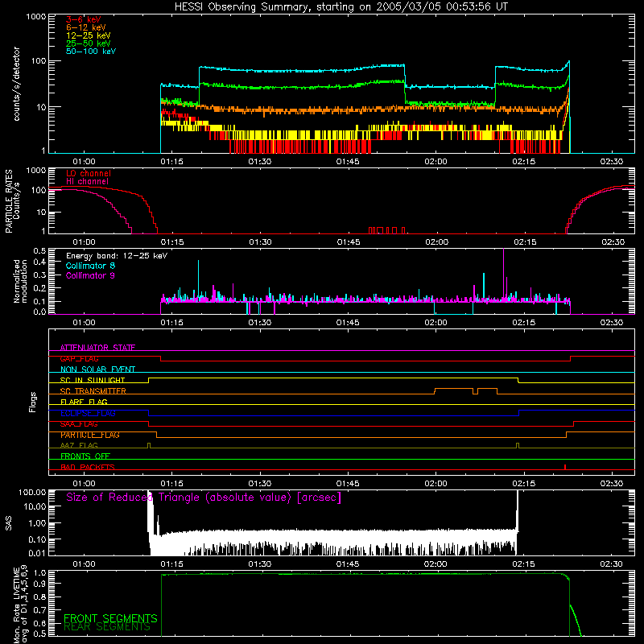Click the 'REAR SEGMENTS' legend label
Image resolution: width=644 pixels, height=644 pixels.
(x=107, y=627)
